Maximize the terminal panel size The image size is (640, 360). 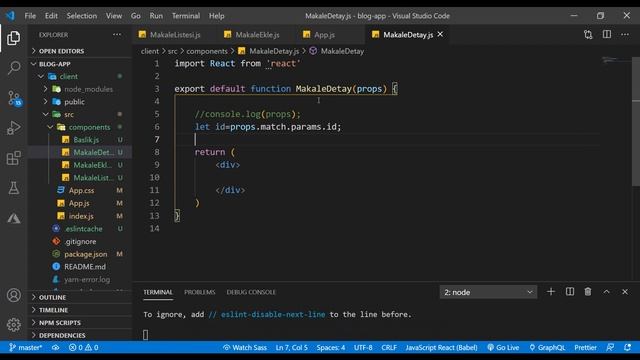(607, 291)
